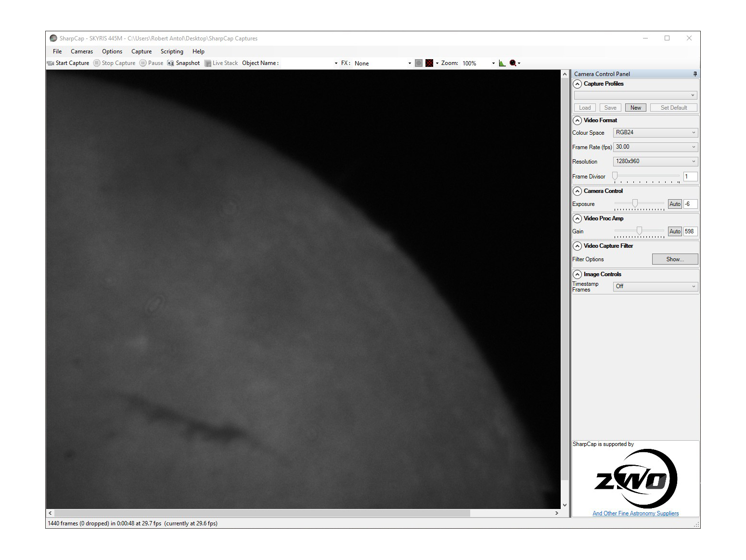The height and width of the screenshot is (560, 746).
Task: Open the Frame Rate dropdown
Action: (x=656, y=147)
